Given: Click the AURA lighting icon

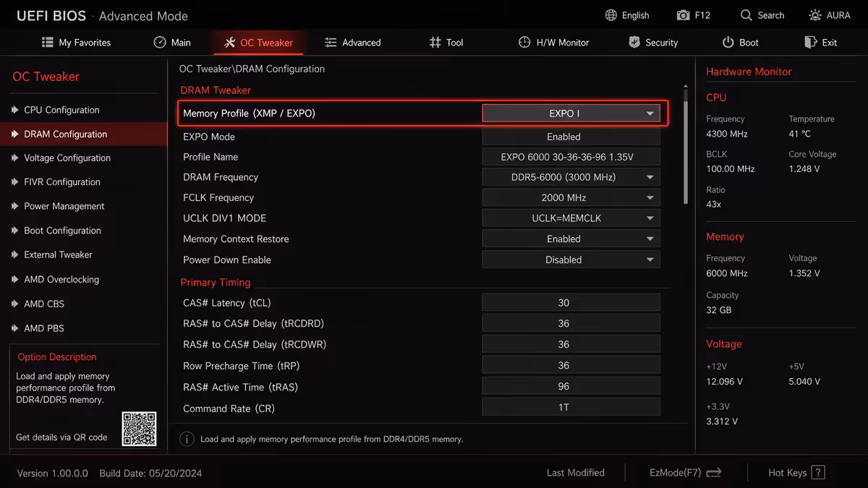Looking at the screenshot, I should pyautogui.click(x=815, y=15).
